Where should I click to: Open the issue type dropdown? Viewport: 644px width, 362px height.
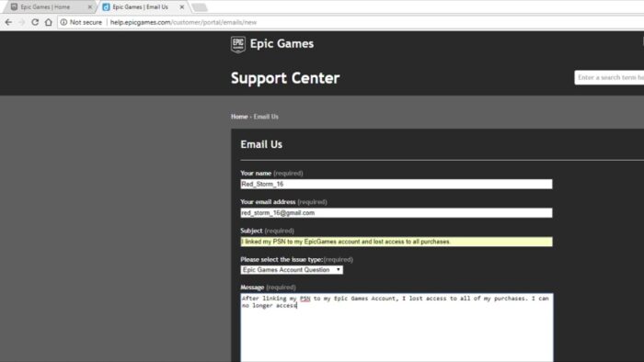tap(292, 270)
